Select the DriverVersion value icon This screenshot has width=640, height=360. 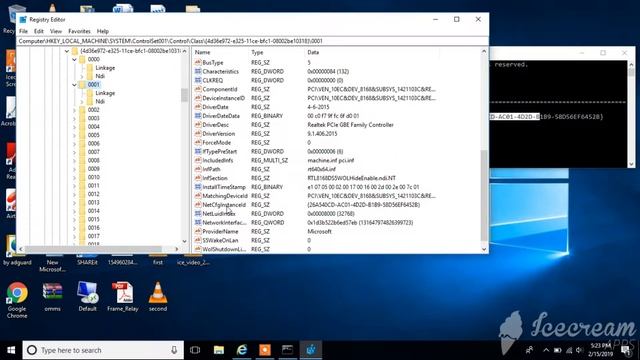coord(198,133)
